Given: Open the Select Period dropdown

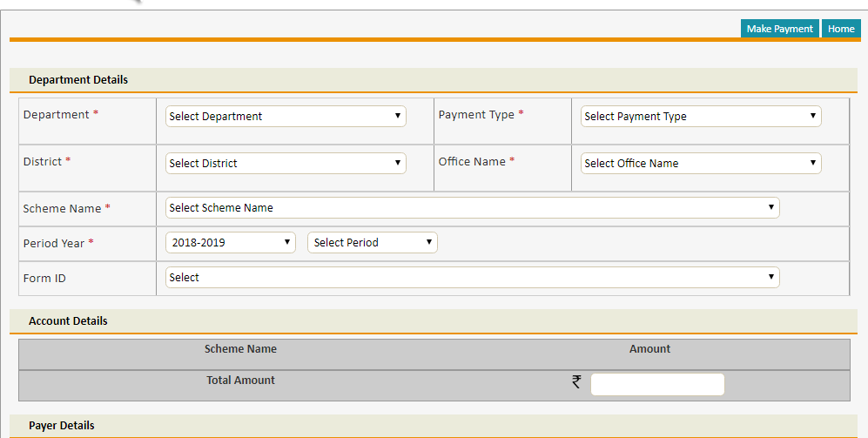Looking at the screenshot, I should tap(373, 242).
